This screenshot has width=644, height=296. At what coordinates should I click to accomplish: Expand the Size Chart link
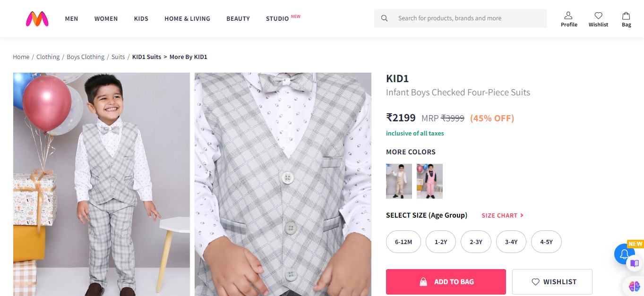click(x=502, y=215)
